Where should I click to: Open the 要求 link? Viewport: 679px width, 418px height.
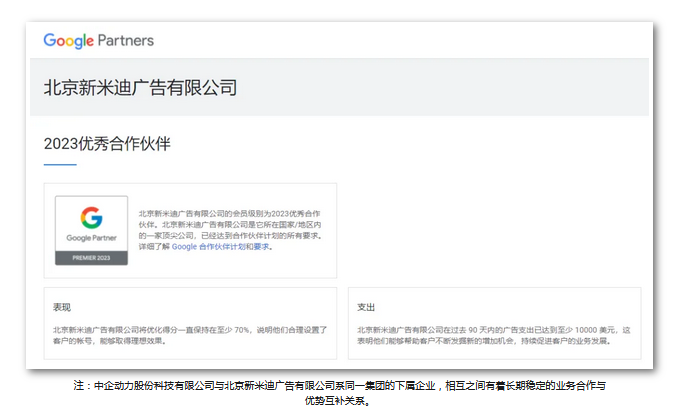pos(261,246)
